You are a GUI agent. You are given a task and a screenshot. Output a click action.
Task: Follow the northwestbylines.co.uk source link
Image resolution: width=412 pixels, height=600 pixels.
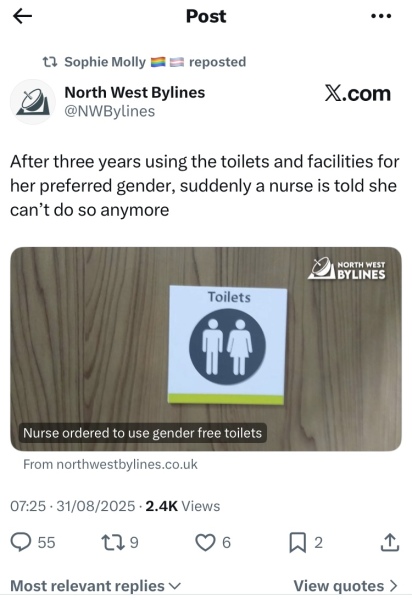(110, 465)
